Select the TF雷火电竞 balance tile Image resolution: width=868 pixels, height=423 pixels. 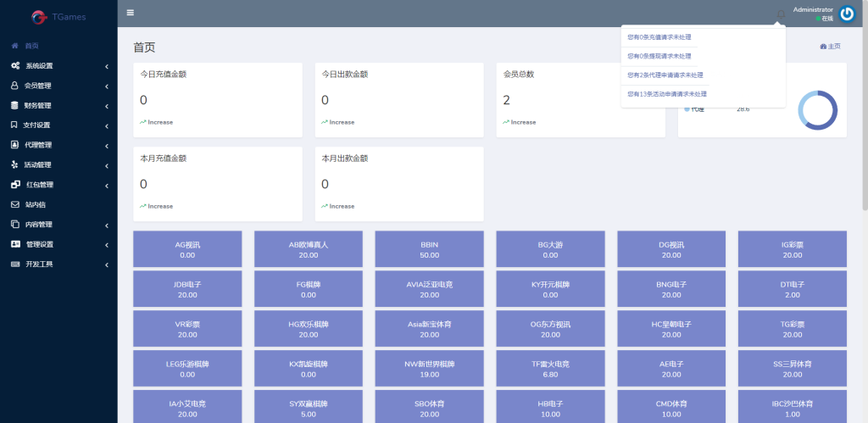click(x=550, y=369)
